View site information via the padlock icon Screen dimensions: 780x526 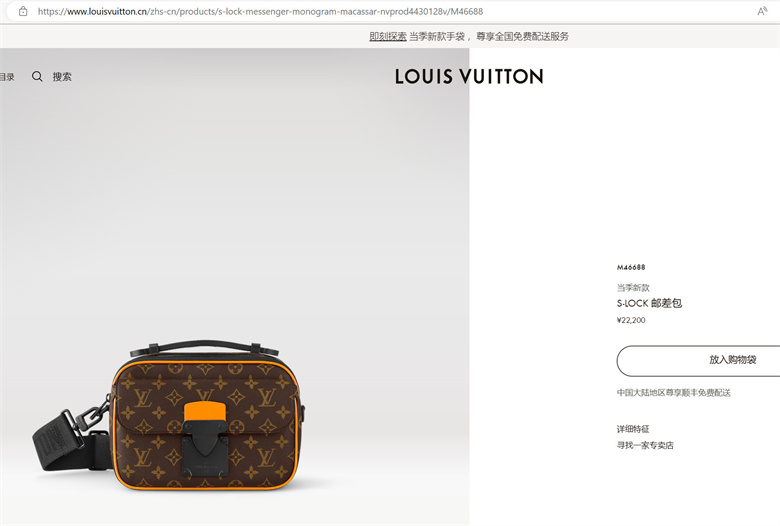tap(23, 11)
